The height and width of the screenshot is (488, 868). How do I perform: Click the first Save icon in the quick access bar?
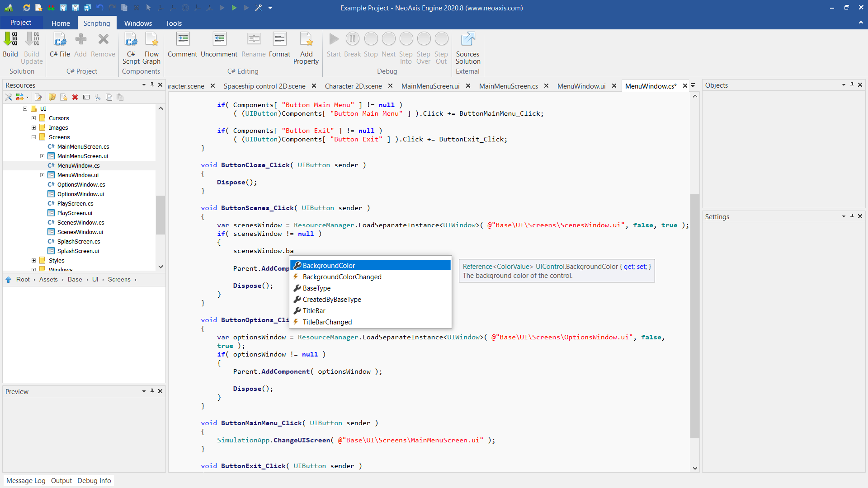63,8
